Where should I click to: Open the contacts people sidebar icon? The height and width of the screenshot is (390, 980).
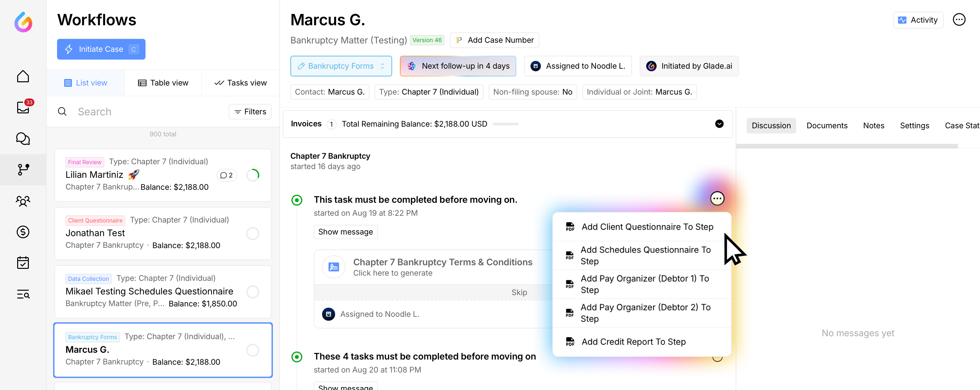pos(23,201)
